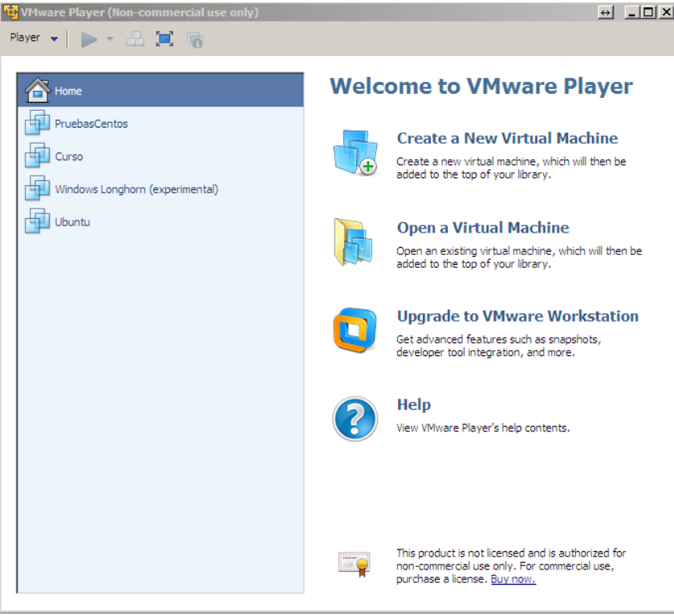Open the Player menu
Viewport: 674px width, 616px height.
[x=34, y=38]
